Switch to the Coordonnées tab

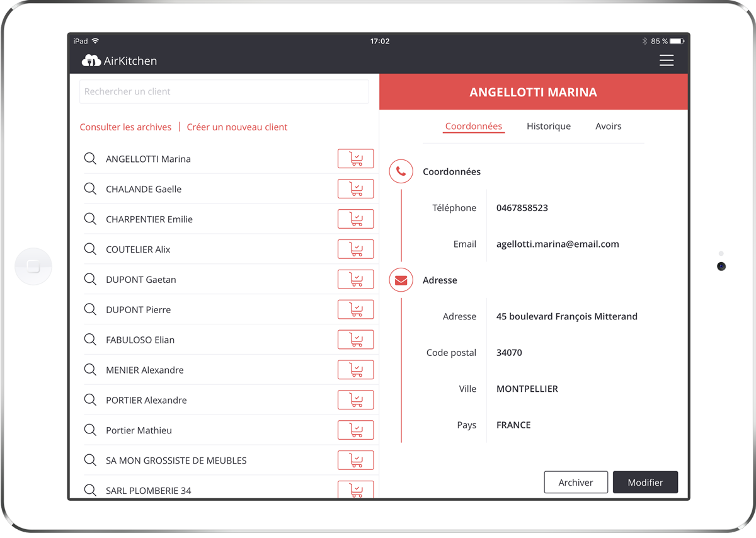click(x=474, y=126)
